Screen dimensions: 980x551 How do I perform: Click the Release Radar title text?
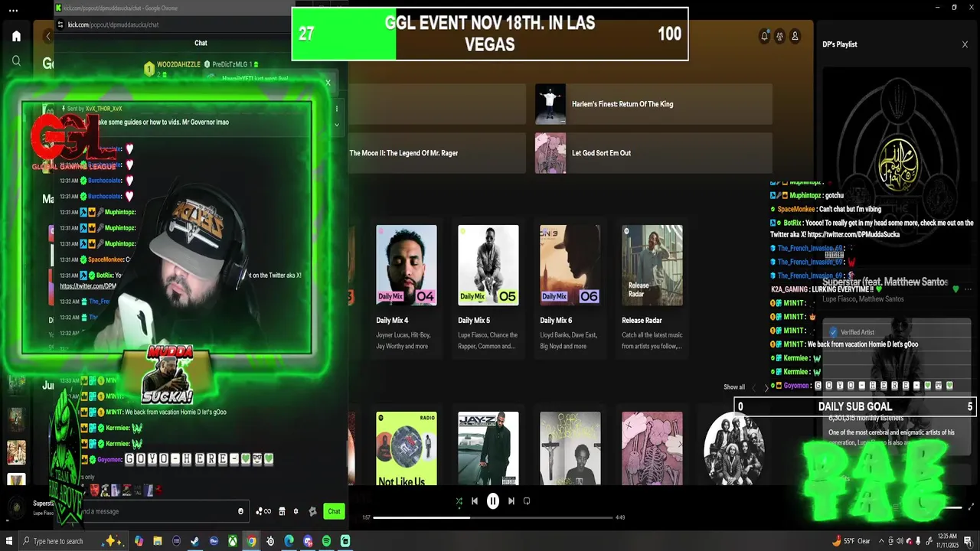[642, 321]
